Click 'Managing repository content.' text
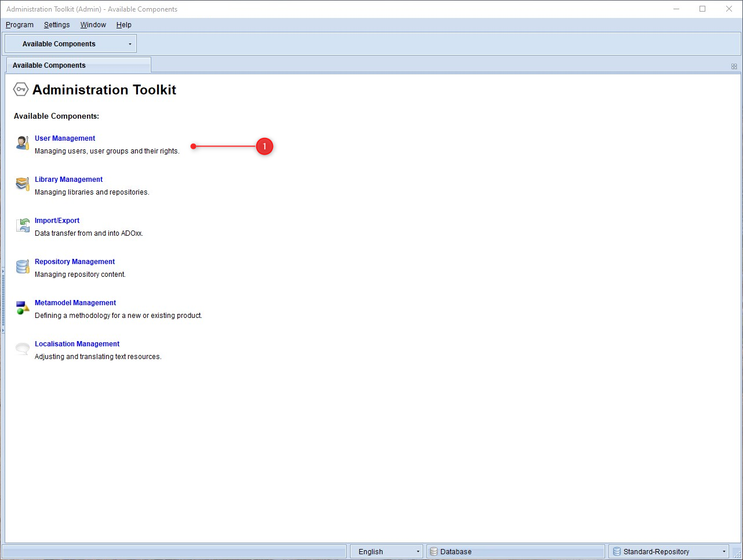This screenshot has width=743, height=560. 80,274
